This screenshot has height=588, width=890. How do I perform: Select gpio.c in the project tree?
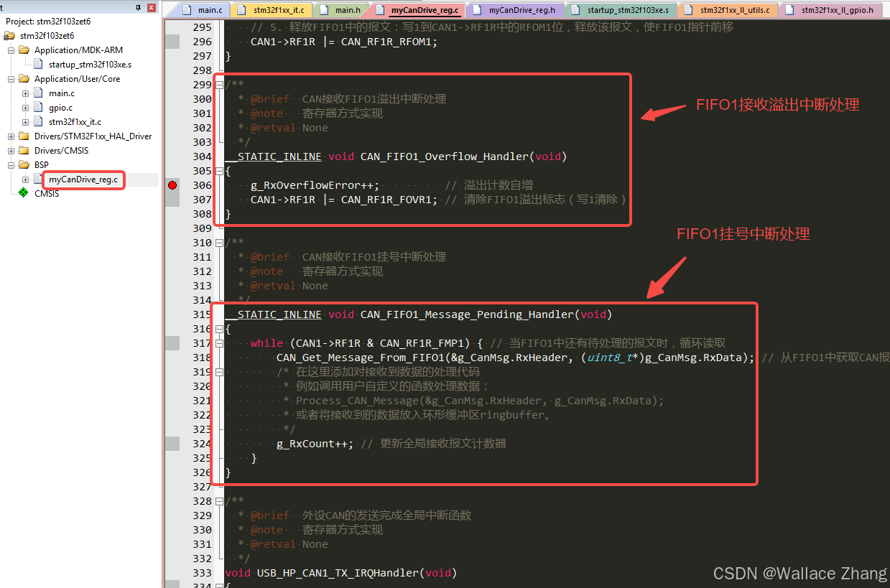(60, 108)
